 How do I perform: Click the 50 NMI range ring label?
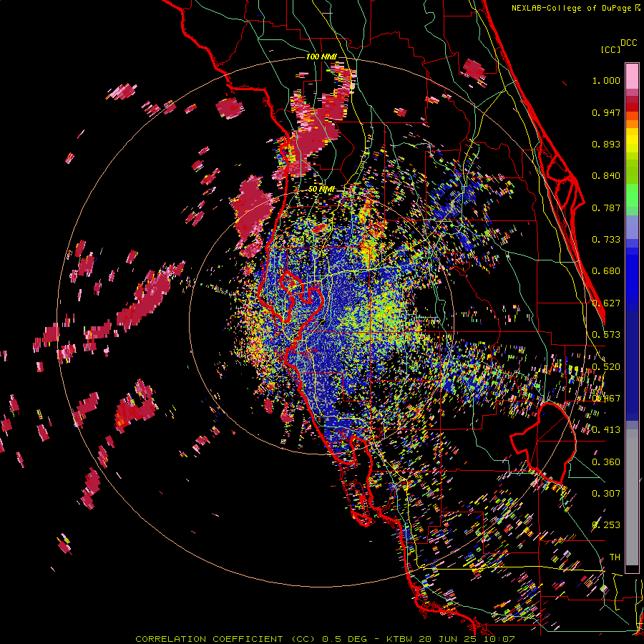pyautogui.click(x=321, y=190)
